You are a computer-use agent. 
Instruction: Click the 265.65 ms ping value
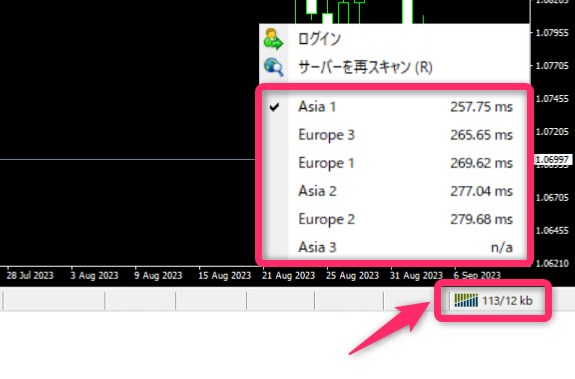coord(481,135)
